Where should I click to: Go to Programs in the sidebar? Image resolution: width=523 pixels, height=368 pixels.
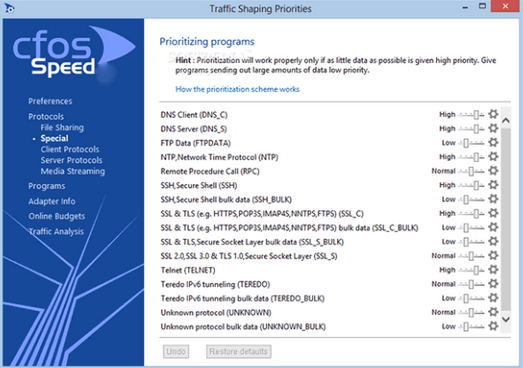pos(46,186)
